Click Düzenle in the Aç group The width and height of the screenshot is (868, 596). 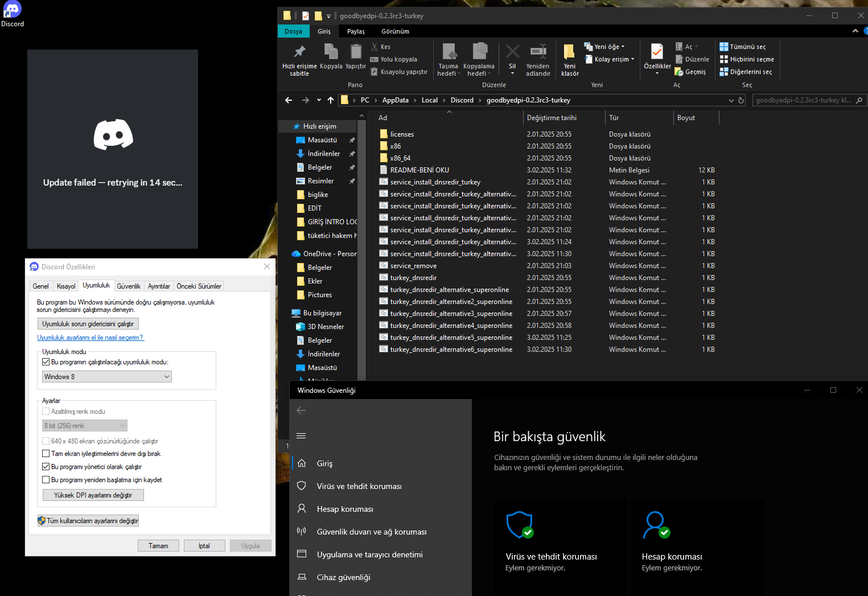(692, 59)
